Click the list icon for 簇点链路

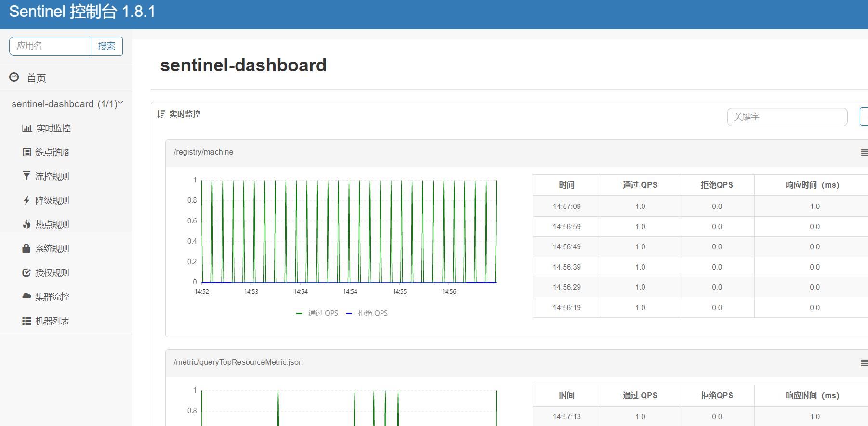[x=27, y=152]
